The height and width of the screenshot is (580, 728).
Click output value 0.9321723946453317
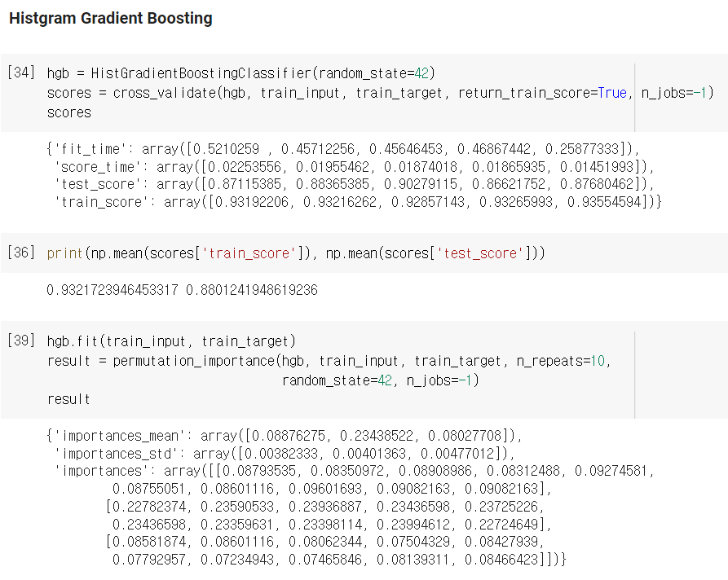(113, 290)
